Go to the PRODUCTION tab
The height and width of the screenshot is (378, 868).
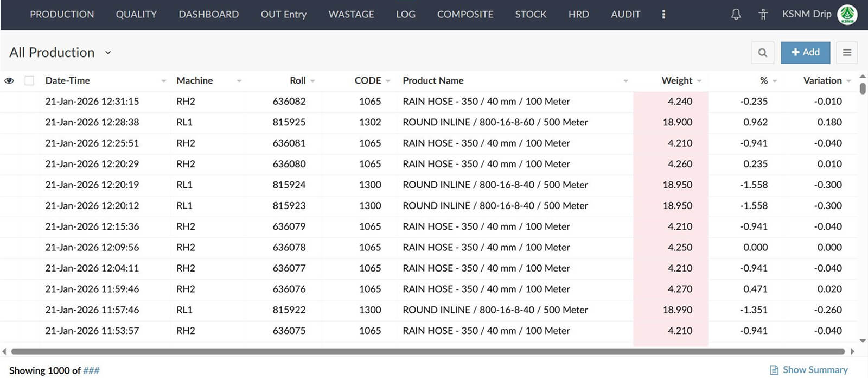[62, 15]
